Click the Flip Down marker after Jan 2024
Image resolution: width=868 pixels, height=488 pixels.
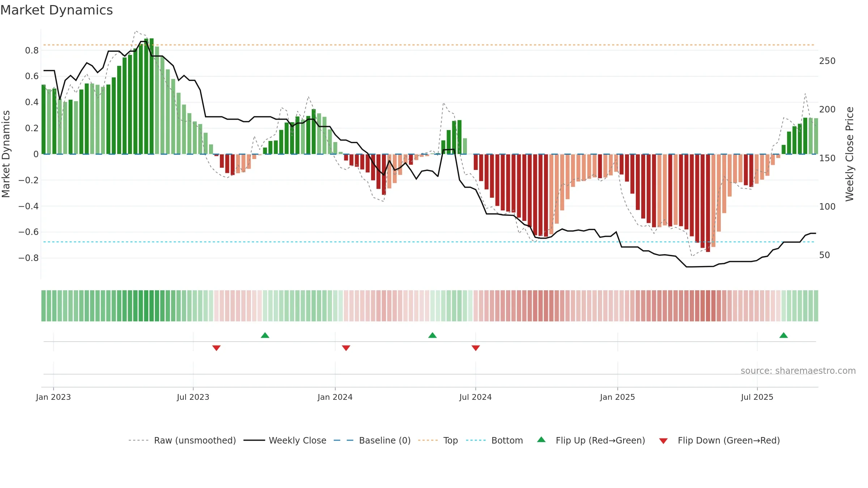pos(346,348)
